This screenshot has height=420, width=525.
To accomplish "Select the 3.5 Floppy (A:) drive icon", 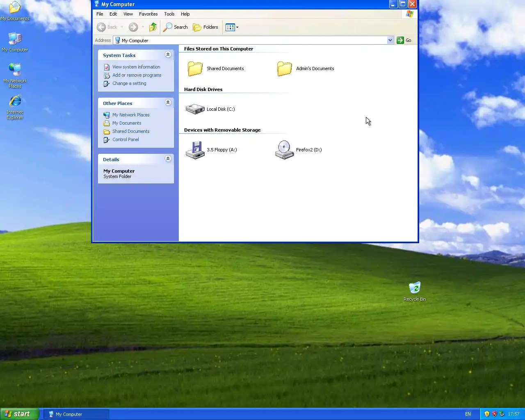I will (195, 150).
